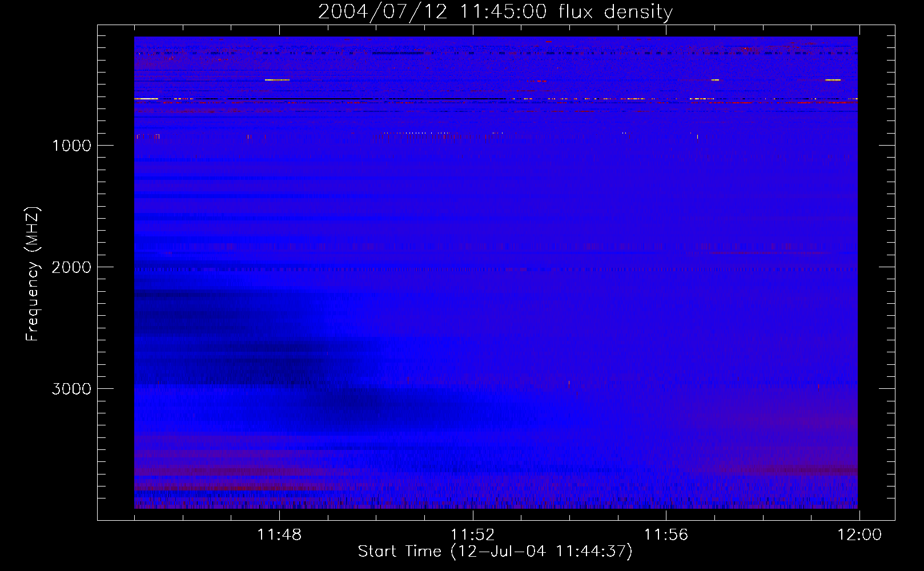The height and width of the screenshot is (571, 924).
Task: Click the 2000 frequency tick label
Action: click(71, 267)
